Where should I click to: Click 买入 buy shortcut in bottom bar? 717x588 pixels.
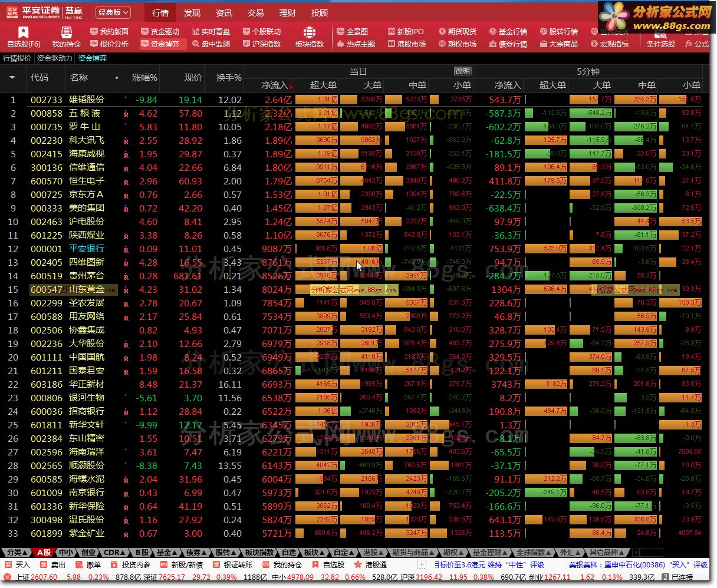click(17, 564)
